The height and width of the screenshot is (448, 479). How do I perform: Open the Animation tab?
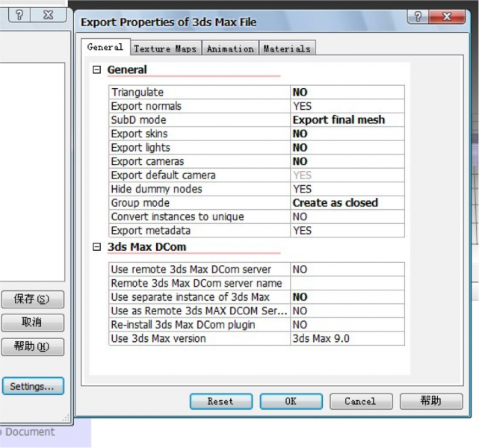tap(230, 49)
